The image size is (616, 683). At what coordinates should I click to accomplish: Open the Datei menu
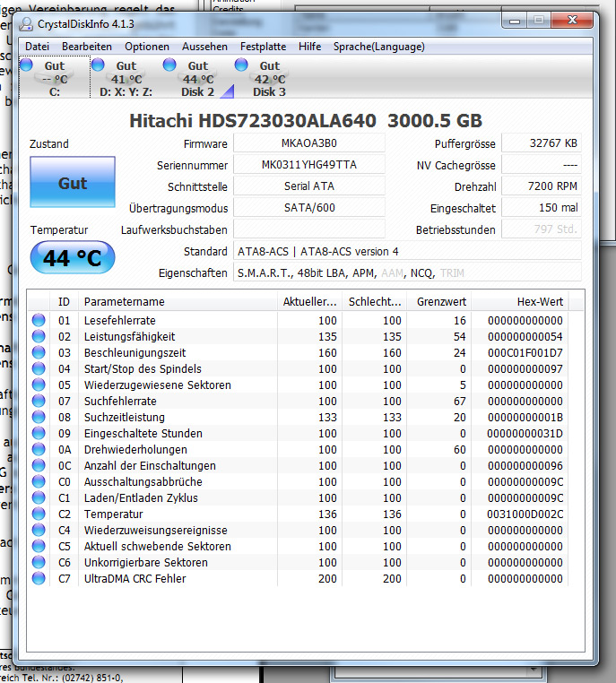37,47
